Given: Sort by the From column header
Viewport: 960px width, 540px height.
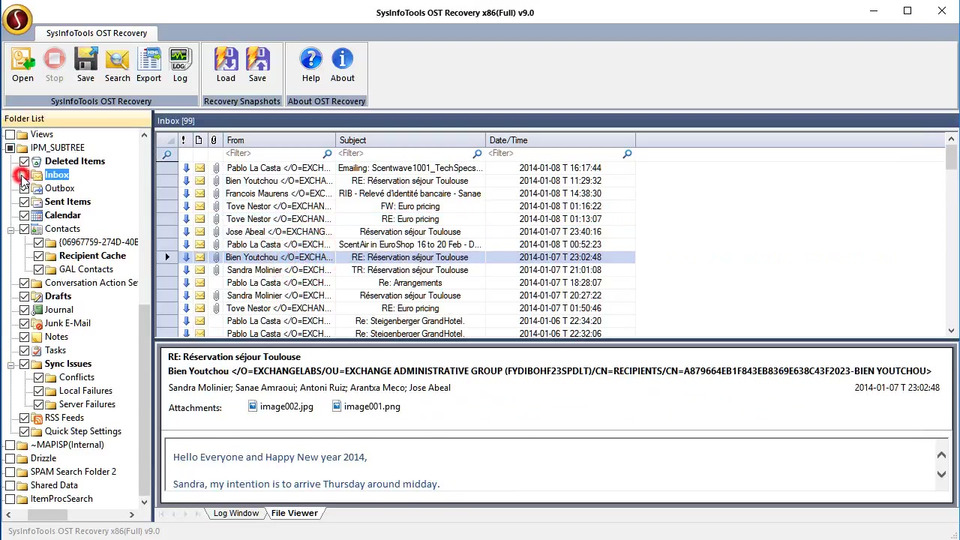Looking at the screenshot, I should (x=279, y=140).
